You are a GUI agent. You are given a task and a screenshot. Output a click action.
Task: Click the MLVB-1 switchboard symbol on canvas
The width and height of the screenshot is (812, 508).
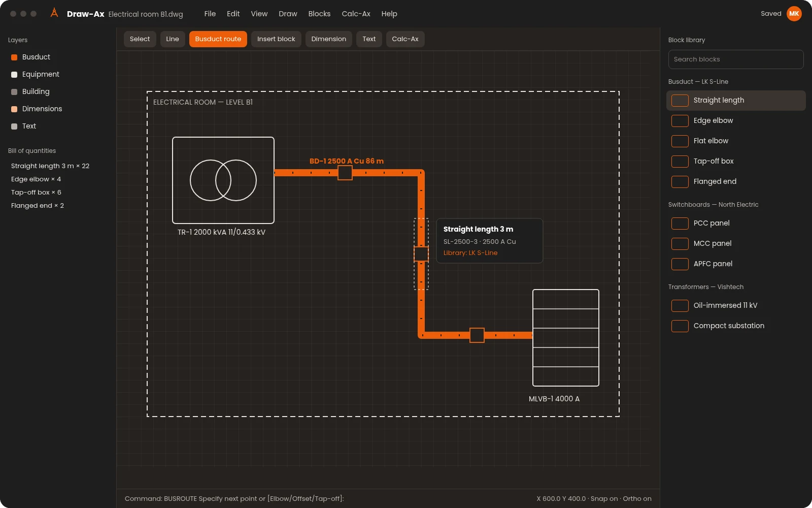tap(566, 338)
